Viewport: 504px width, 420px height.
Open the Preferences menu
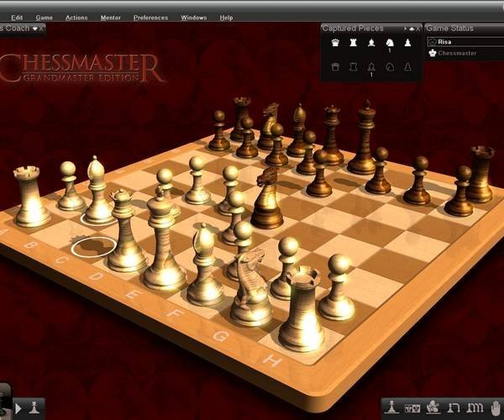point(150,17)
